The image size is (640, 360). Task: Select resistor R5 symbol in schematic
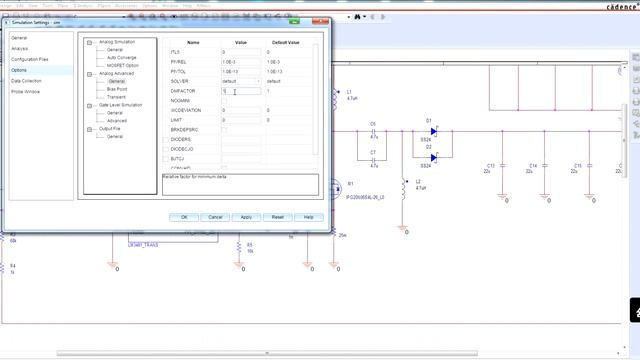239,247
